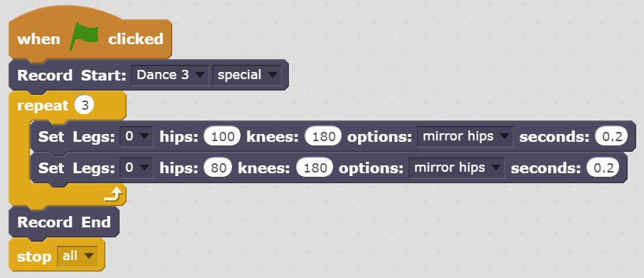
Task: Click the hips value field showing 100
Action: 222,137
